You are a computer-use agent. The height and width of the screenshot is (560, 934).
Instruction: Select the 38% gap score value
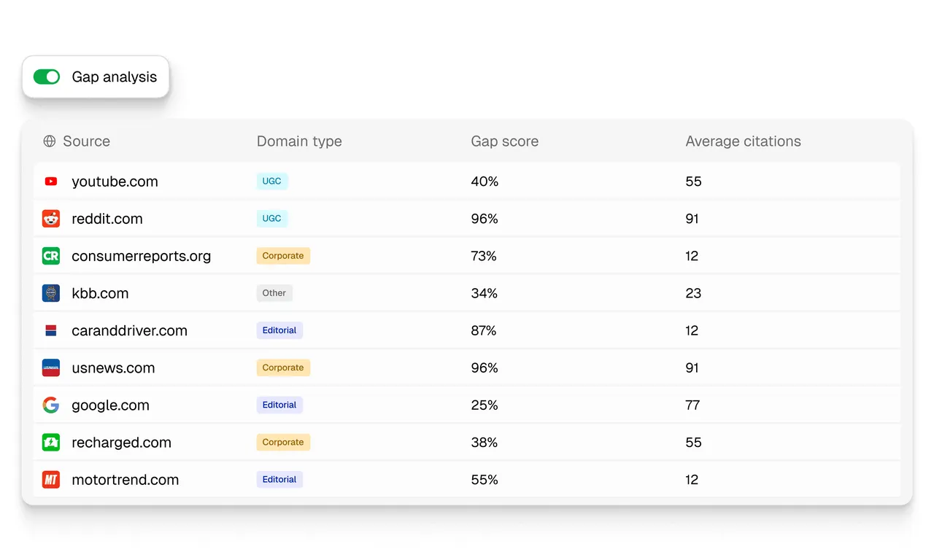[x=485, y=443]
